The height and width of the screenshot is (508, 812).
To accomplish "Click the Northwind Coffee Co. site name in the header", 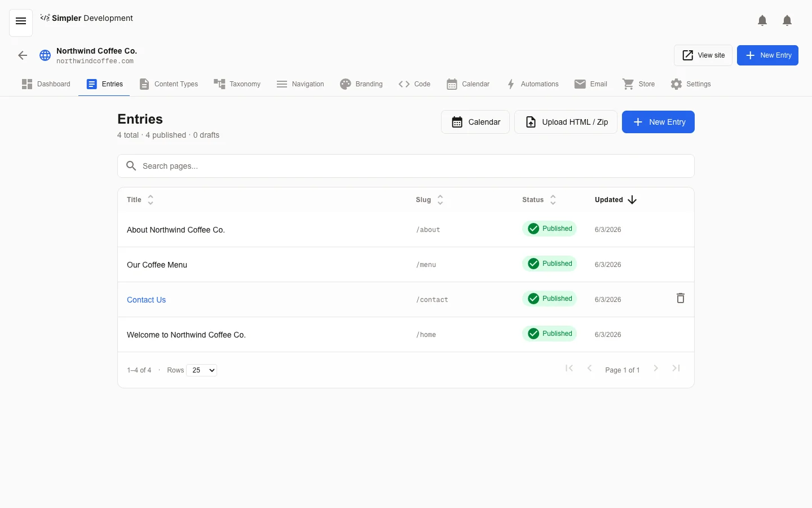I will tap(96, 51).
